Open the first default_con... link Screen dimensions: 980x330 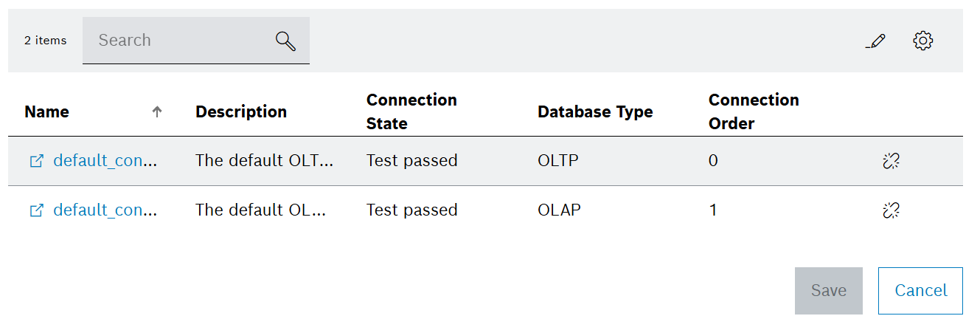click(x=105, y=161)
